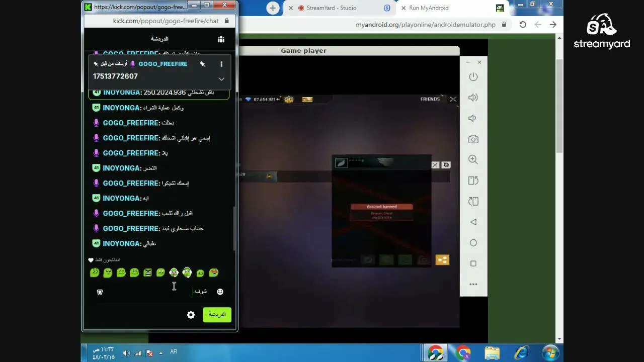Click the lock icon in Kick popout address bar
Viewport: 644px width, 362px height.
(226, 21)
